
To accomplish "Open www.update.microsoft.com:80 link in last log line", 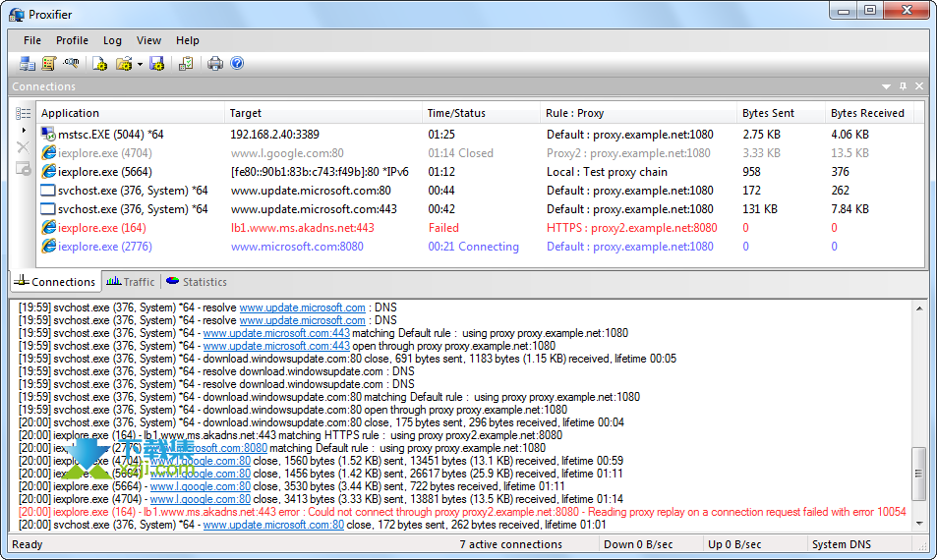I will (x=273, y=525).
